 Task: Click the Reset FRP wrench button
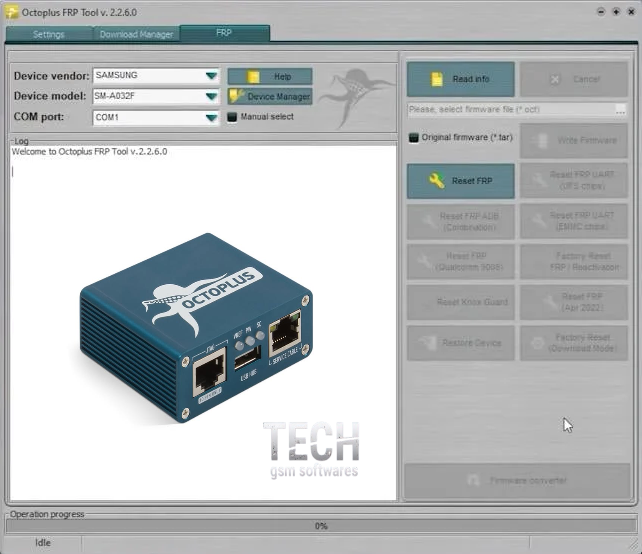coord(461,181)
